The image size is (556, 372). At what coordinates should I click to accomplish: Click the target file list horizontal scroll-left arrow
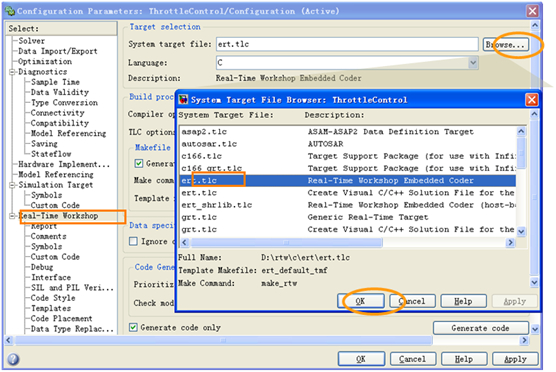(184, 243)
